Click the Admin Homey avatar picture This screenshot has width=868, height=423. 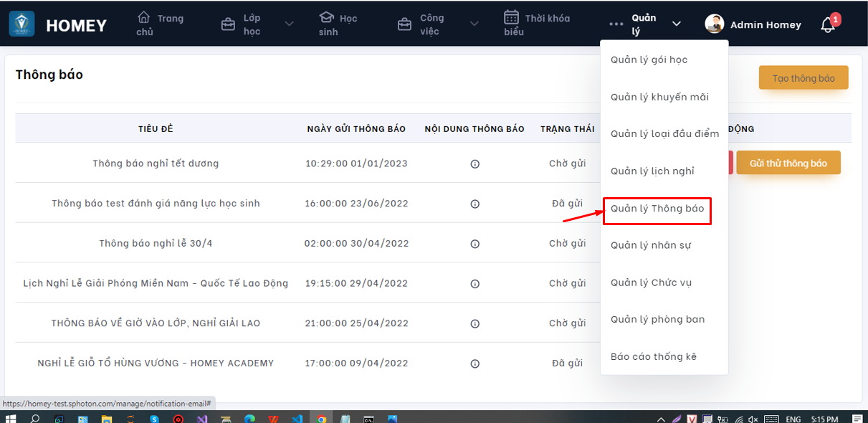click(714, 24)
